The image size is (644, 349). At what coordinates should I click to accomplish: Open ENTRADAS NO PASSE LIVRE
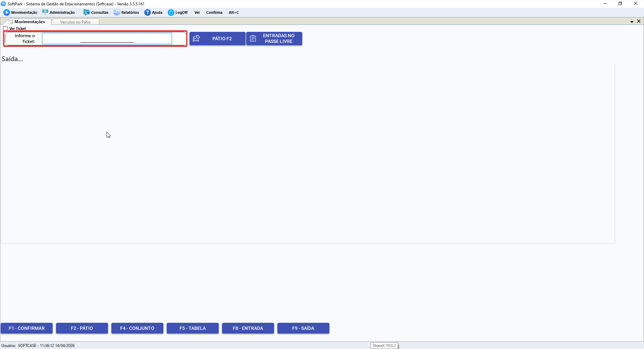(274, 39)
